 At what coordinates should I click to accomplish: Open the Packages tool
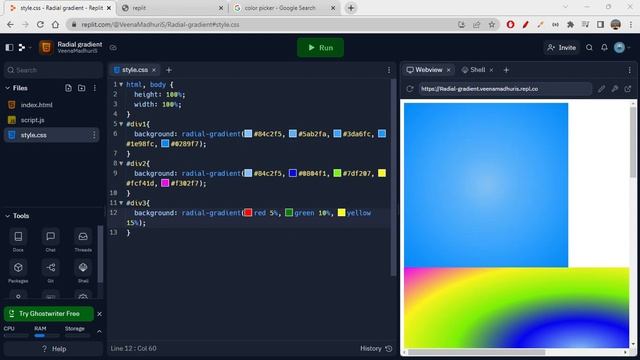(x=18, y=271)
